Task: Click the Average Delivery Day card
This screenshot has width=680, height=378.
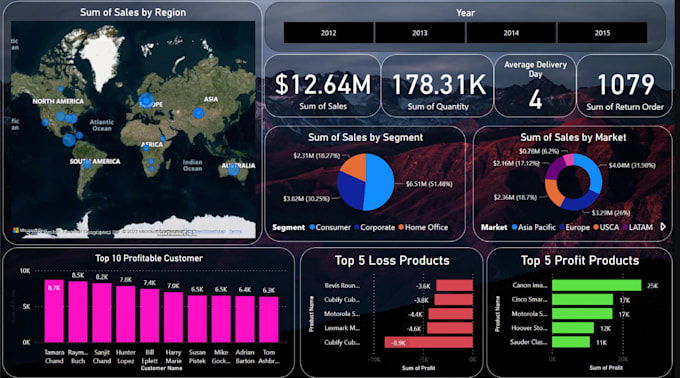Action: tap(535, 86)
